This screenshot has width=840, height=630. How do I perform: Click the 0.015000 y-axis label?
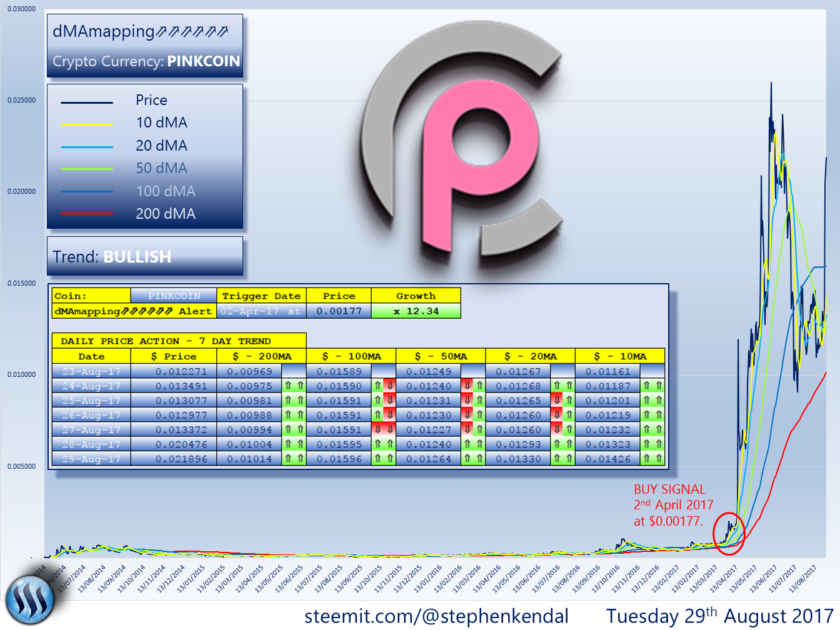pos(21,283)
